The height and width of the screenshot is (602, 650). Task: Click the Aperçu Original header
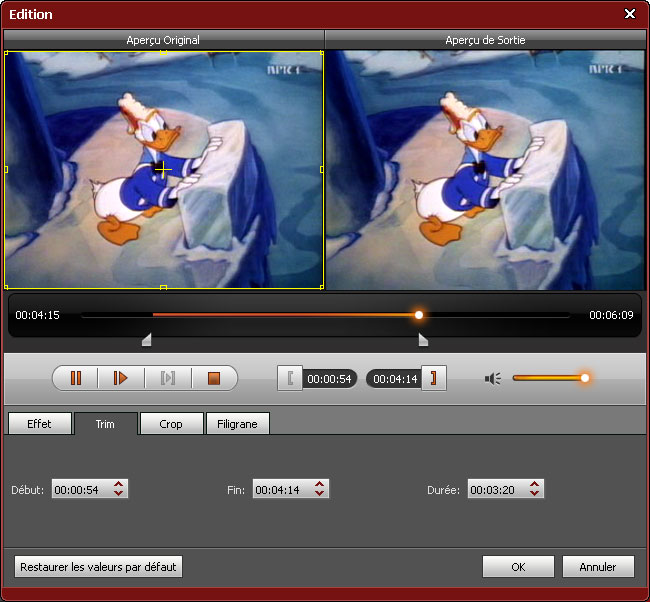pos(163,40)
